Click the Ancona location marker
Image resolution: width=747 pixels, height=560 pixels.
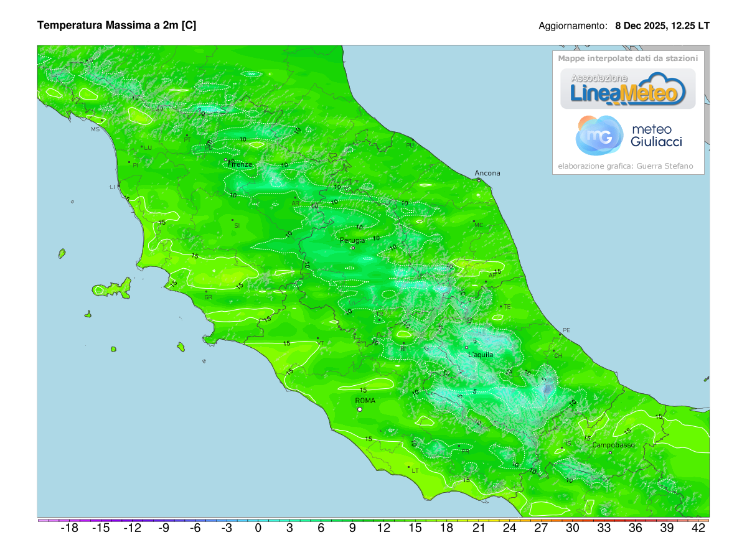(x=479, y=180)
